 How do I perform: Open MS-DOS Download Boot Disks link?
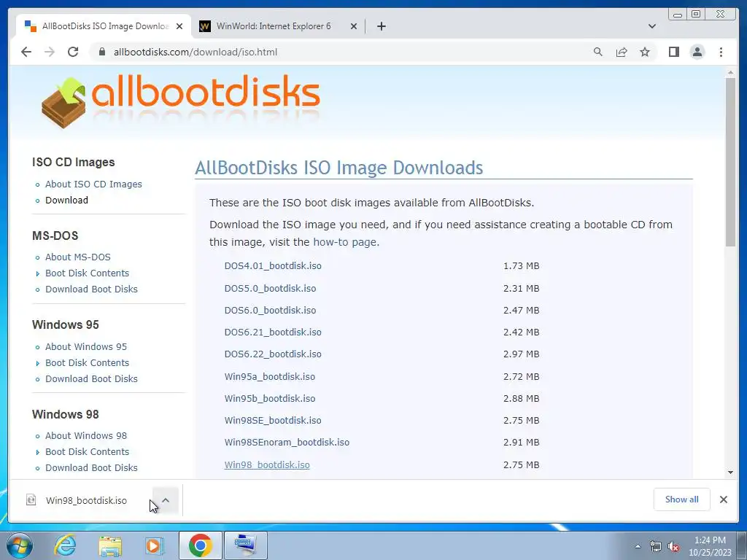91,289
